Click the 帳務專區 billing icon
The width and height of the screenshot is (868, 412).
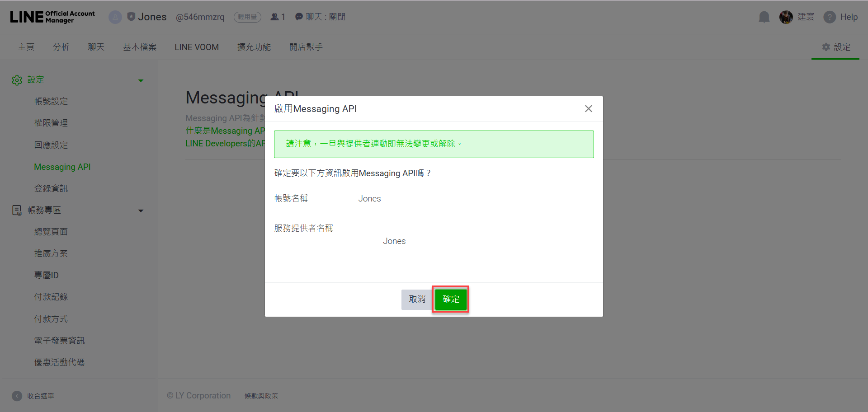[17, 210]
